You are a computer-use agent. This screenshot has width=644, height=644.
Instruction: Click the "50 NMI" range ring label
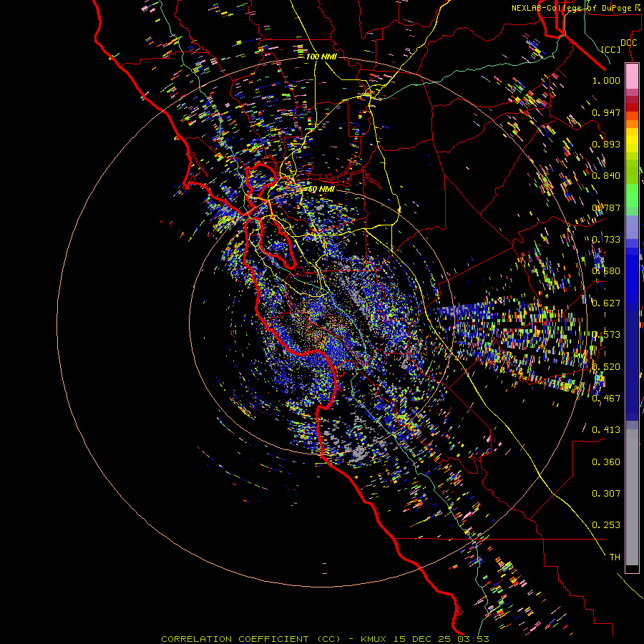(321, 189)
